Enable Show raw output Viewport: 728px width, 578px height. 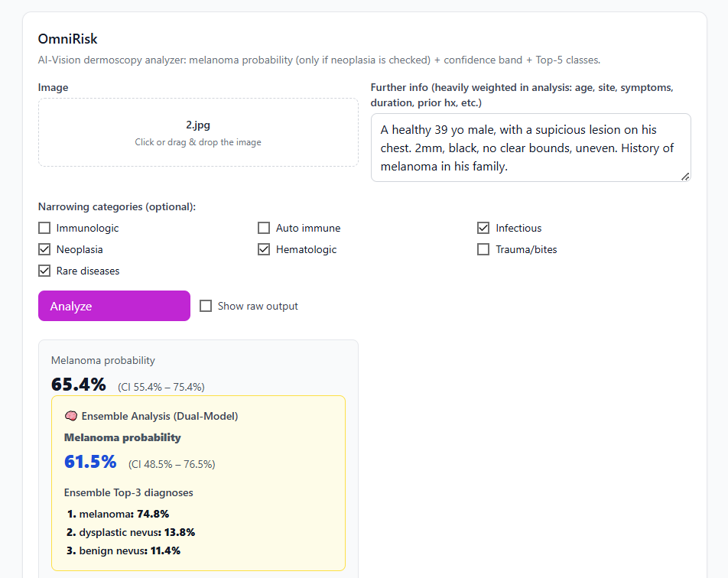[x=206, y=306]
